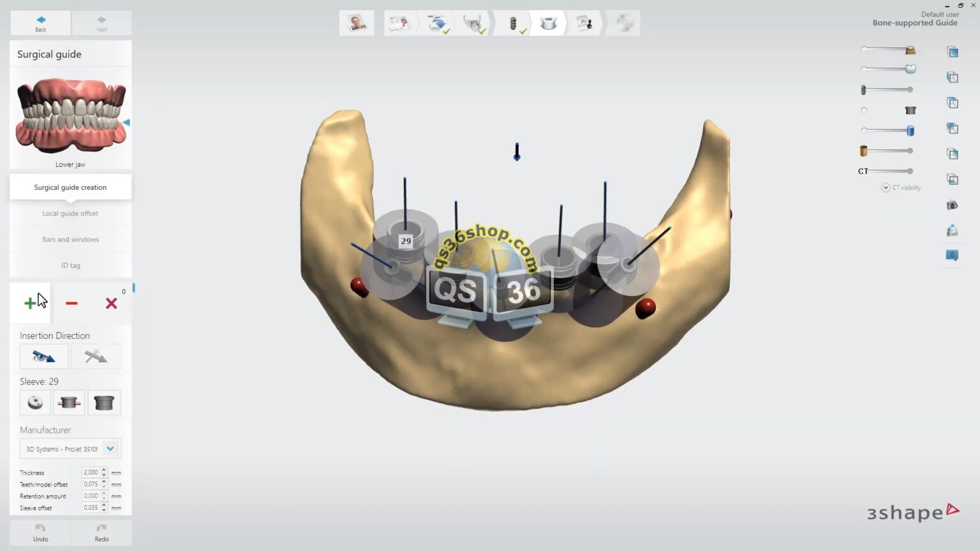Toggle the denture visibility slider control
980x551 pixels.
(x=865, y=70)
